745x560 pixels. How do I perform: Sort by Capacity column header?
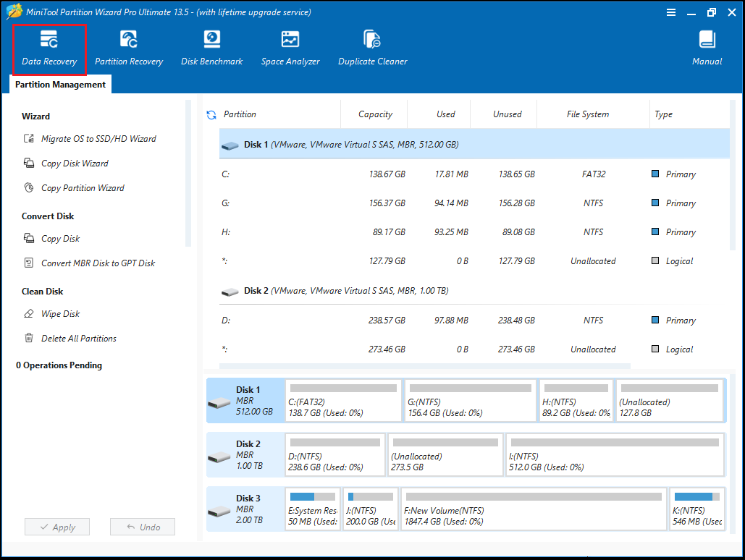375,114
